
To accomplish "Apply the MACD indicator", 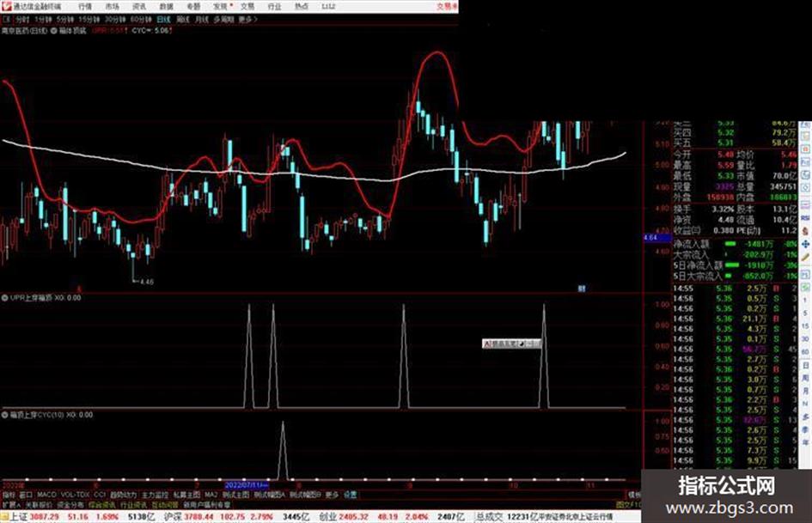I will [46, 495].
